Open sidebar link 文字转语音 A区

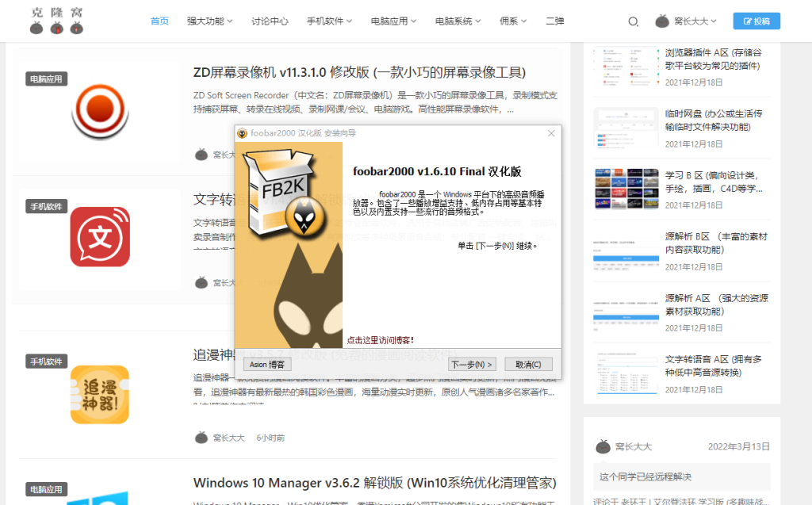coord(714,365)
